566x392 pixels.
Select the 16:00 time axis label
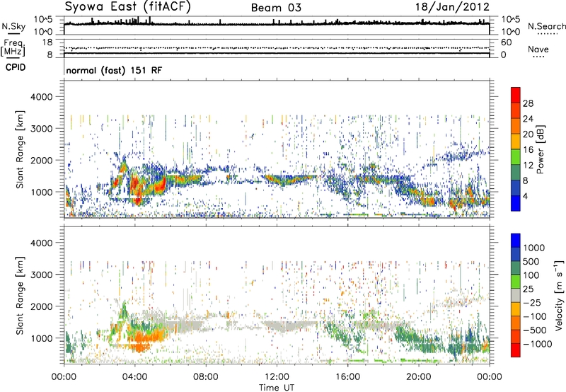(347, 377)
